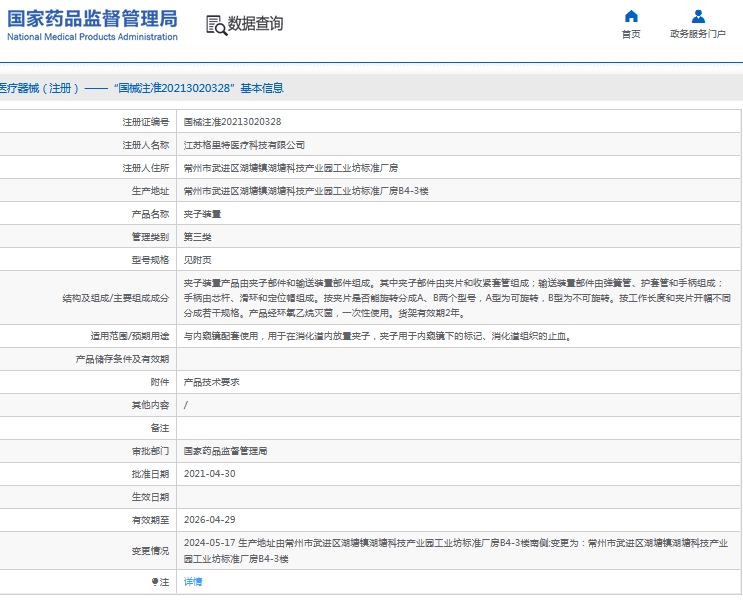Select attachment value 产品技术要求
This screenshot has height=601, width=743.
[x=211, y=382]
